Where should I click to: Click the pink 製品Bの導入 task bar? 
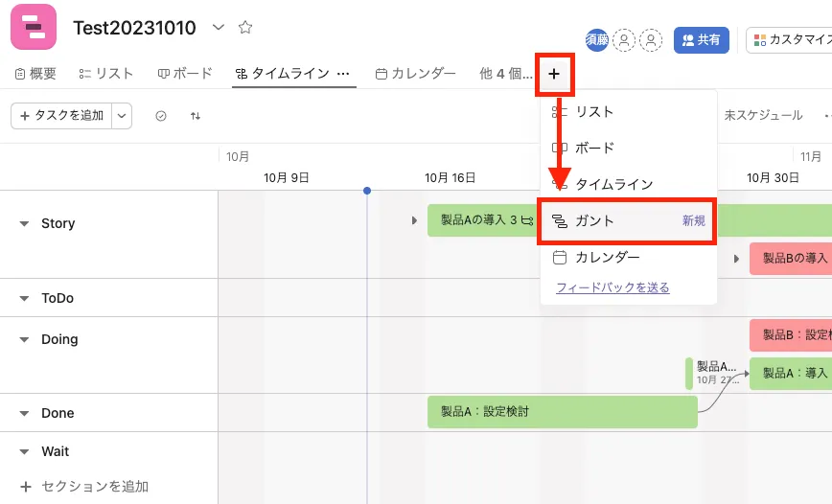(x=791, y=259)
